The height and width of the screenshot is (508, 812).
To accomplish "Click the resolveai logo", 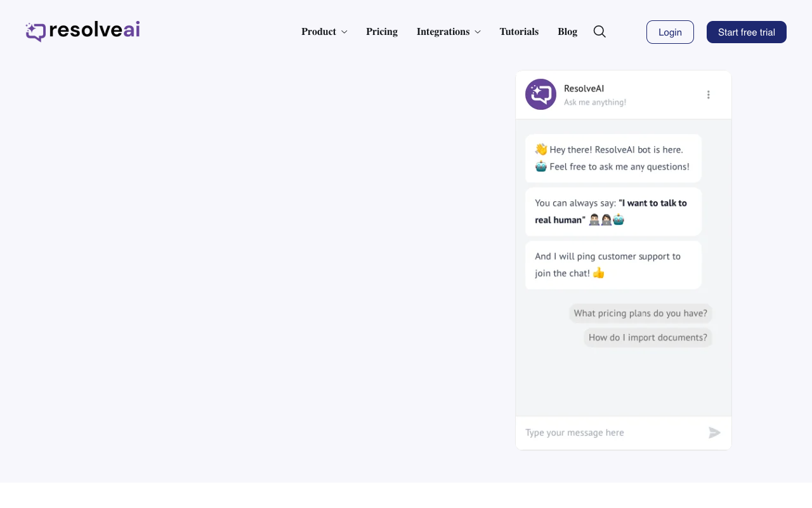I will tap(82, 31).
